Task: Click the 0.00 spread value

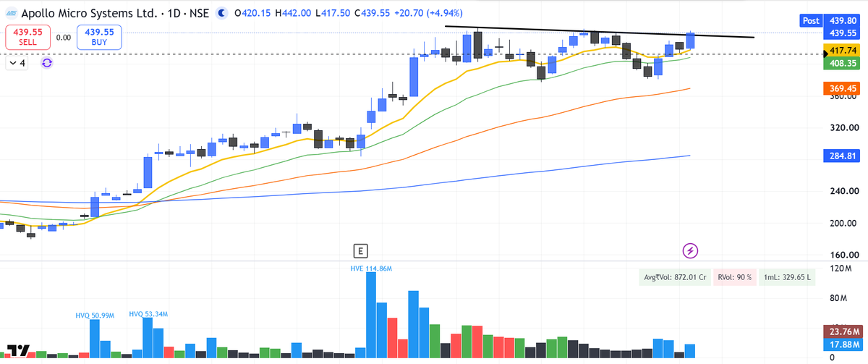Action: tap(64, 37)
